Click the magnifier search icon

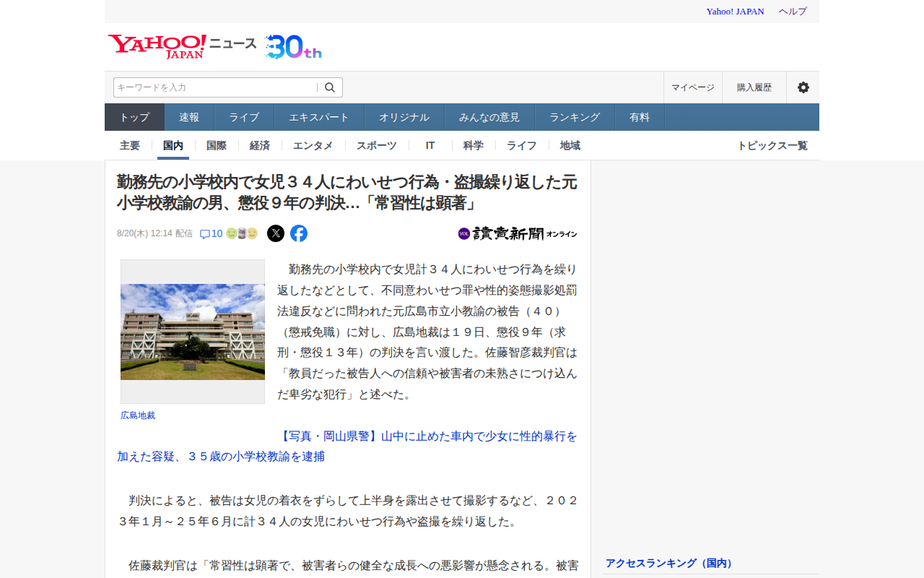(330, 87)
